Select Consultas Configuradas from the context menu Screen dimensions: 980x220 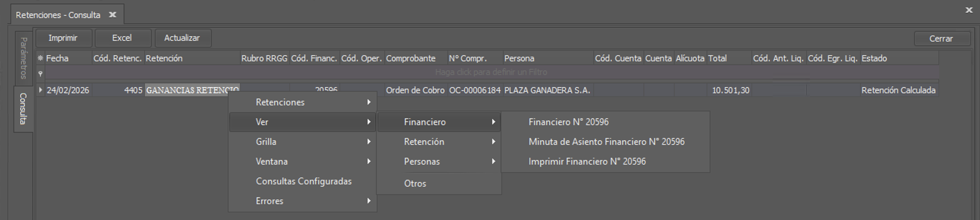click(303, 181)
